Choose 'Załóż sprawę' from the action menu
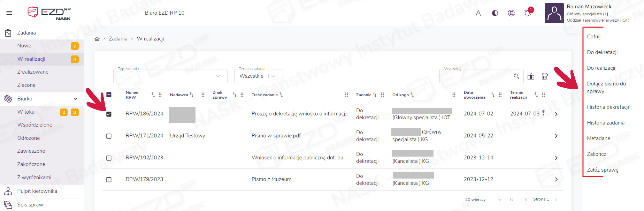Screen dimensions: 644x211 tap(603, 170)
